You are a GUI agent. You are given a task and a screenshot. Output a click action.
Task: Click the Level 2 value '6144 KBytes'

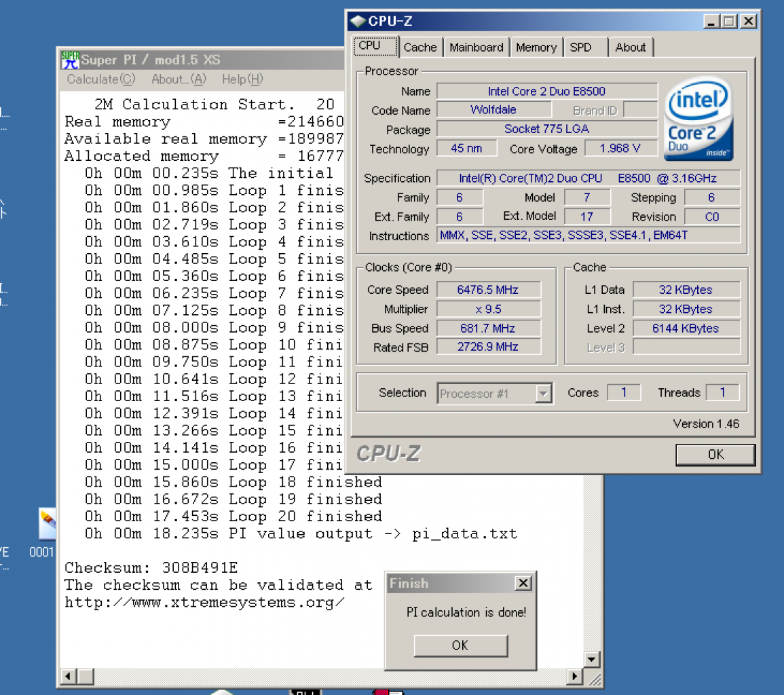pos(686,328)
